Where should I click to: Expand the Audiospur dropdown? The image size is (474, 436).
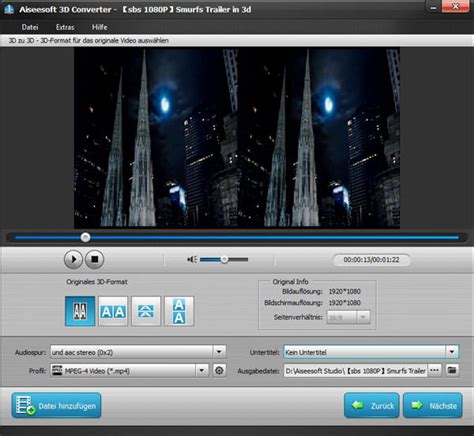coord(219,352)
